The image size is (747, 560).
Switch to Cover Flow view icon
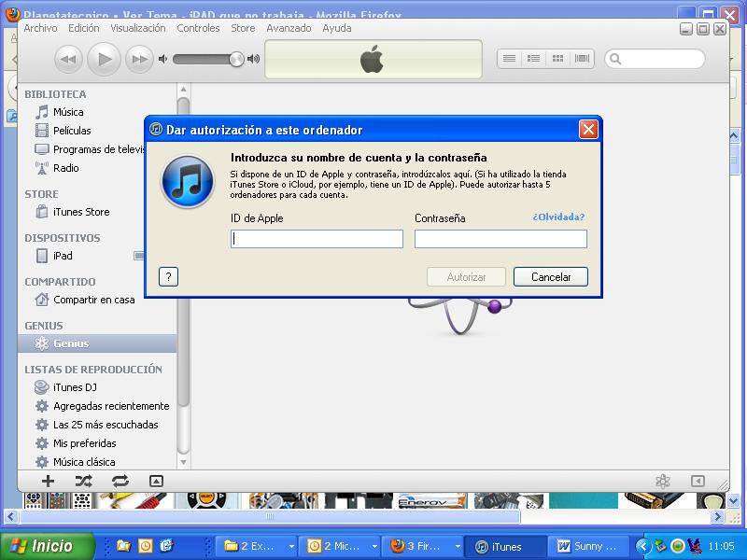pyautogui.click(x=583, y=59)
